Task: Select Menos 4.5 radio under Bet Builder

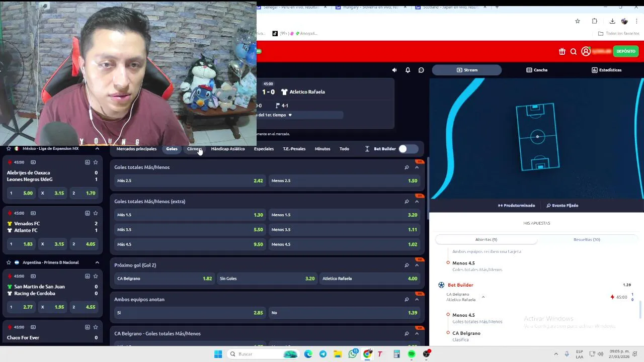Action: 448,315
